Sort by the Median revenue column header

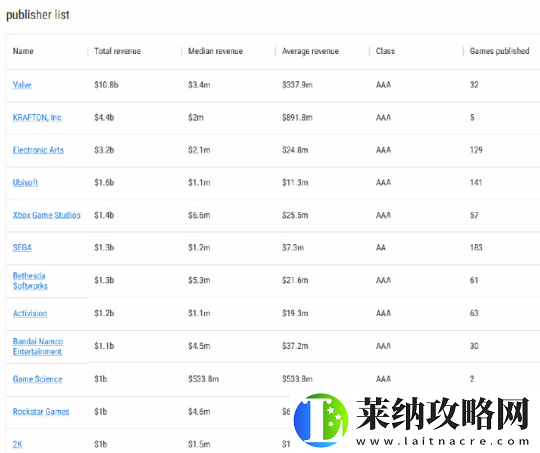(x=215, y=51)
